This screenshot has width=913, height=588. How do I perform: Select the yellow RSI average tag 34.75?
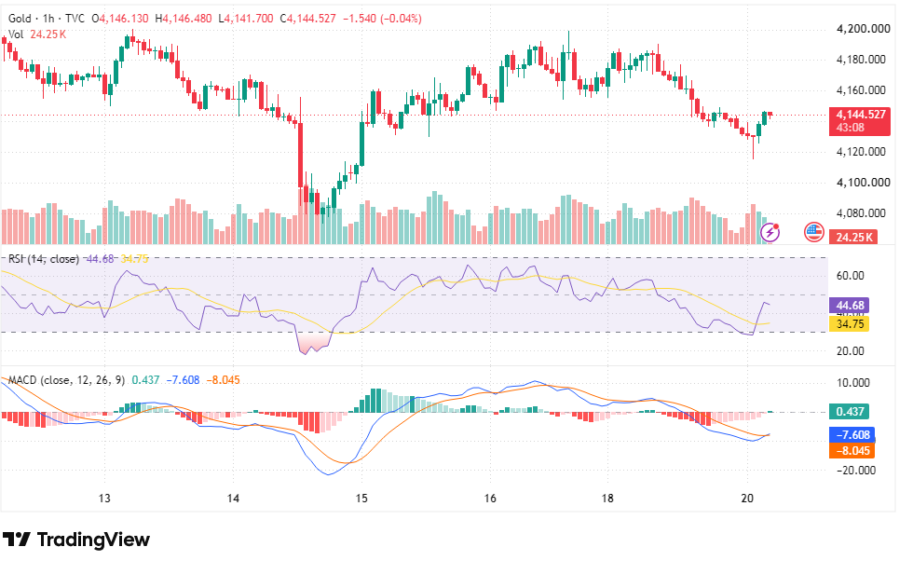coord(849,323)
